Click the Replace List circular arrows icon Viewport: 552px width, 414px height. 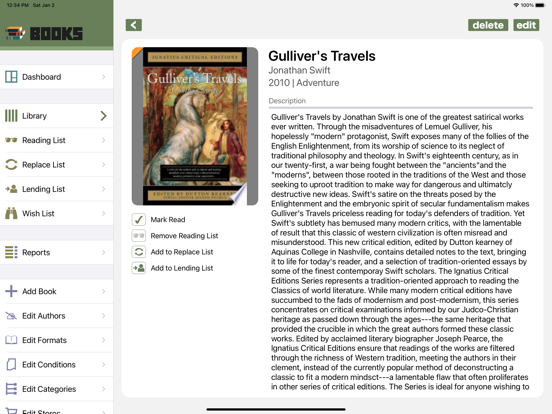pyautogui.click(x=11, y=164)
